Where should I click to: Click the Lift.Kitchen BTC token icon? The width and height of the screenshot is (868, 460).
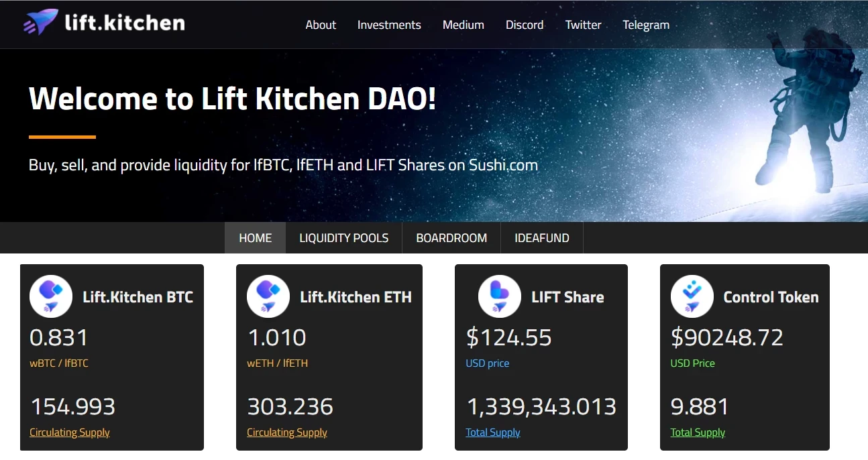[51, 296]
